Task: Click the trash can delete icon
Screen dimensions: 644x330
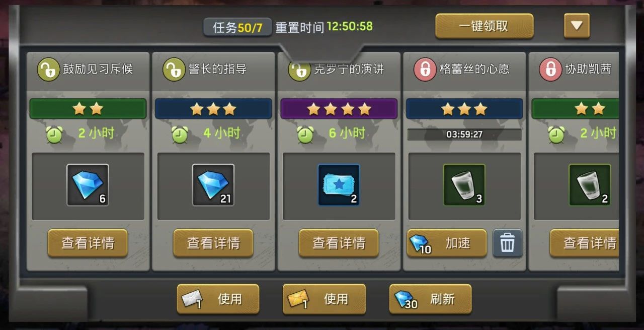Action: (507, 243)
